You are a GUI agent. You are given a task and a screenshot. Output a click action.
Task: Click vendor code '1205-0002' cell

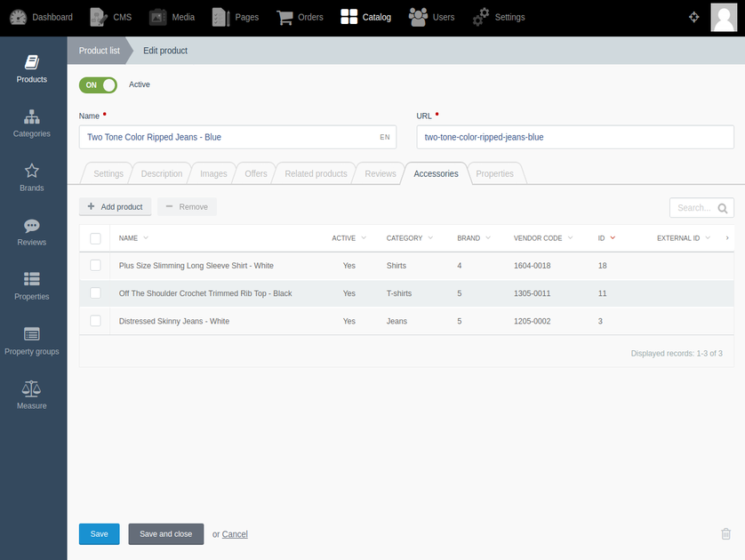click(533, 321)
